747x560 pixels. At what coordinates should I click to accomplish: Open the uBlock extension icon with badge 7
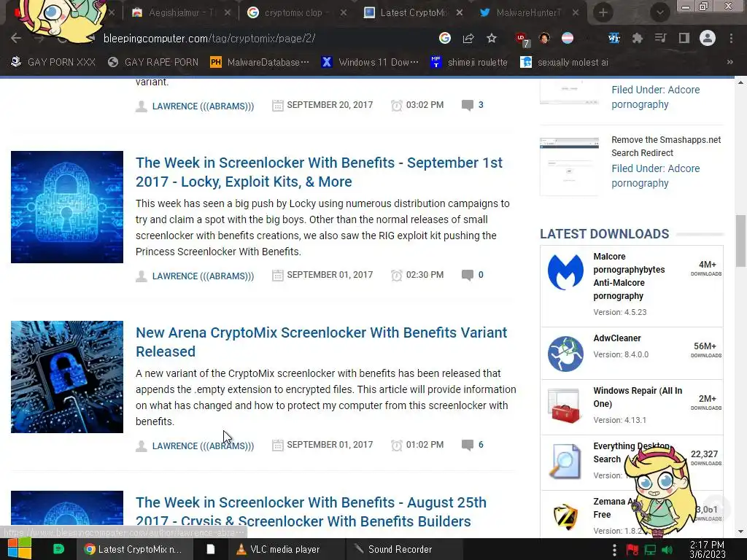[x=522, y=39]
